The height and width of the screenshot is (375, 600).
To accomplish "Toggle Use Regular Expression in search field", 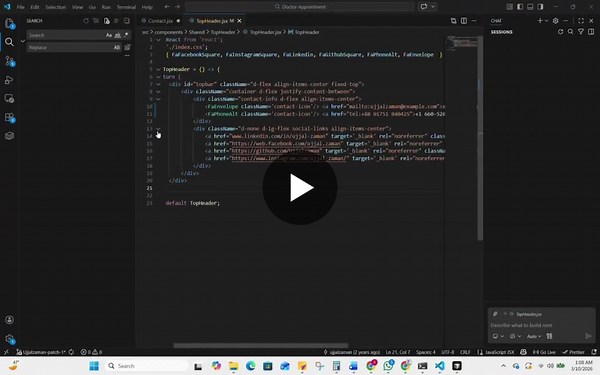I will point(126,35).
